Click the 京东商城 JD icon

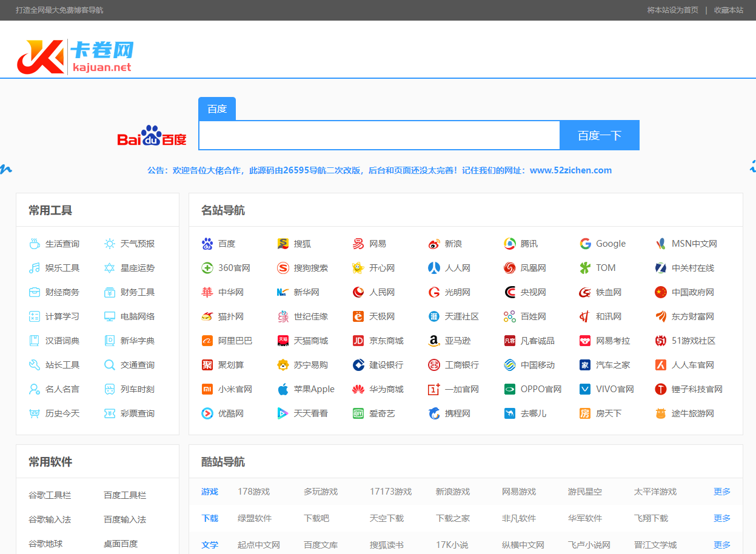pyautogui.click(x=358, y=341)
